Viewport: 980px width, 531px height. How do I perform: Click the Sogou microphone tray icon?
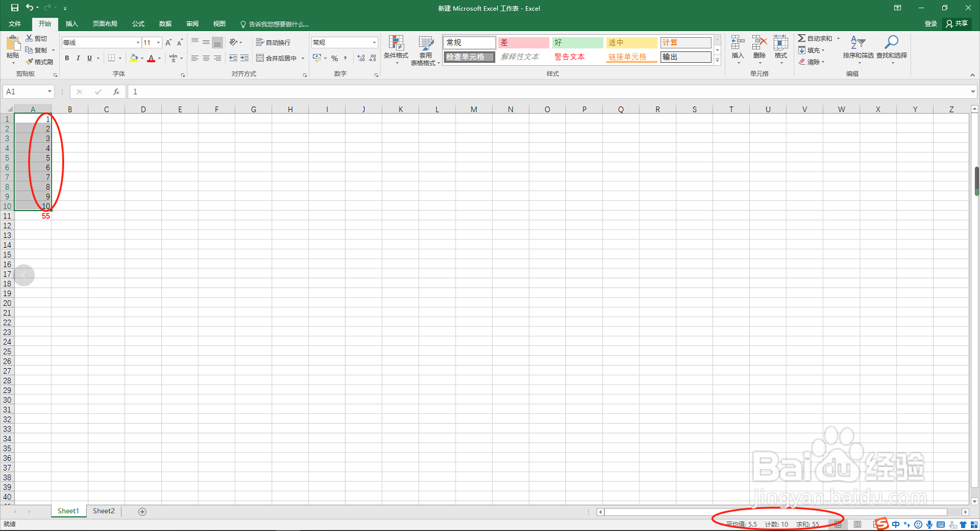tap(929, 524)
